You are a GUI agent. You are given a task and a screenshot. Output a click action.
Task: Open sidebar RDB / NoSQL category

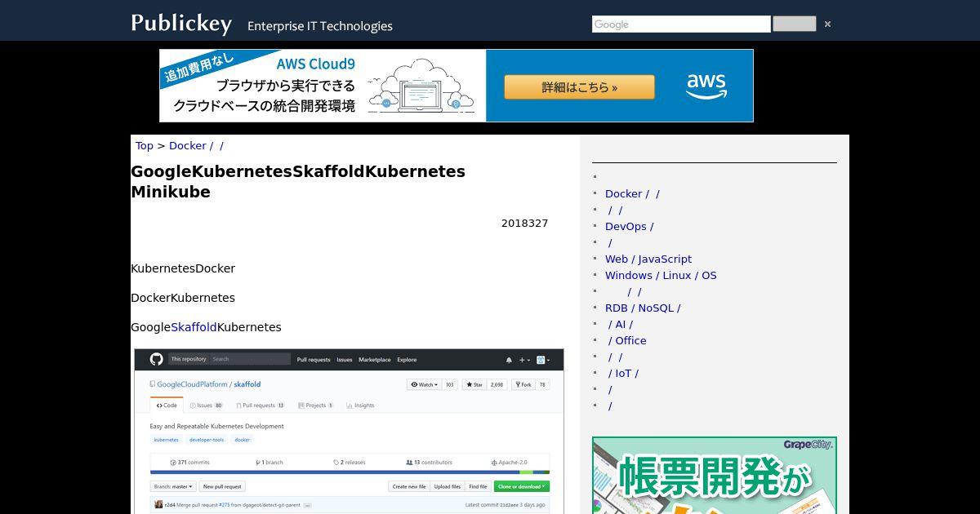coord(643,308)
